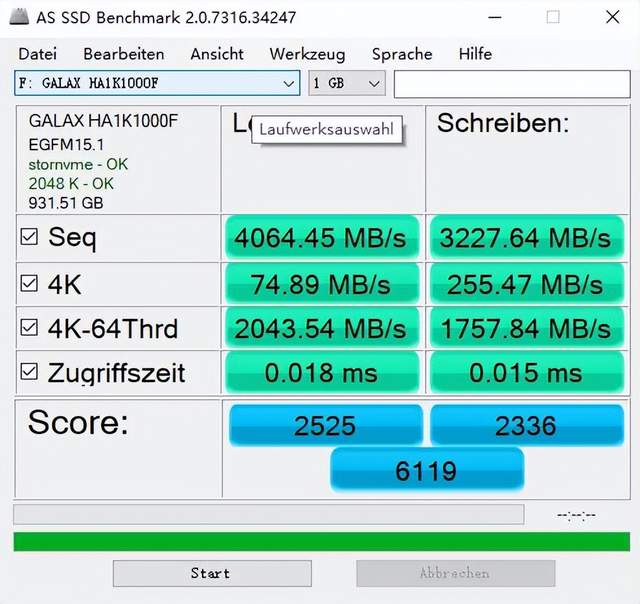Click the 4K-64Thrd read result 2043.54 MB/s

tap(322, 328)
